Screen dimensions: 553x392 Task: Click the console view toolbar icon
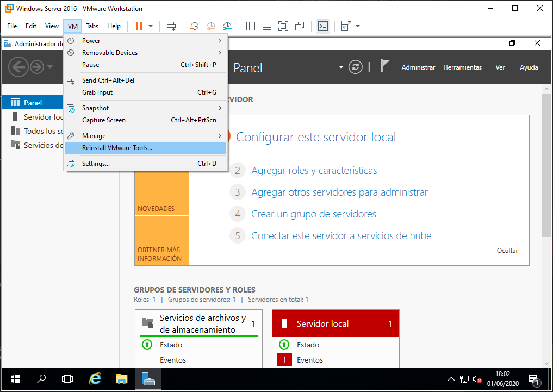coord(323,26)
